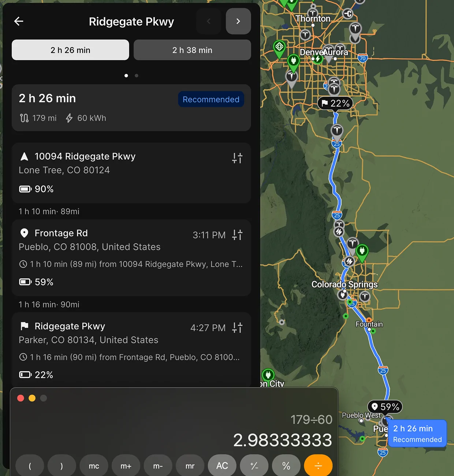Click the dimmed previous route chevron button
This screenshot has height=476, width=454.
click(209, 21)
